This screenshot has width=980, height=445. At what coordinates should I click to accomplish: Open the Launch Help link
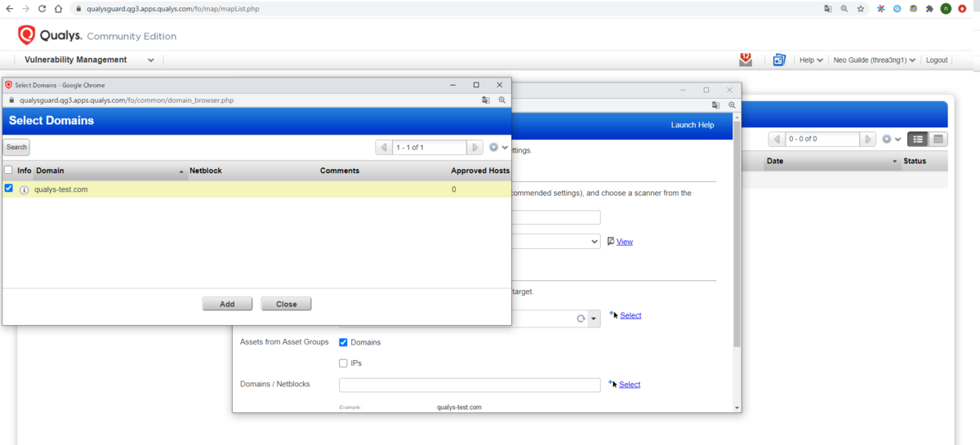[693, 125]
